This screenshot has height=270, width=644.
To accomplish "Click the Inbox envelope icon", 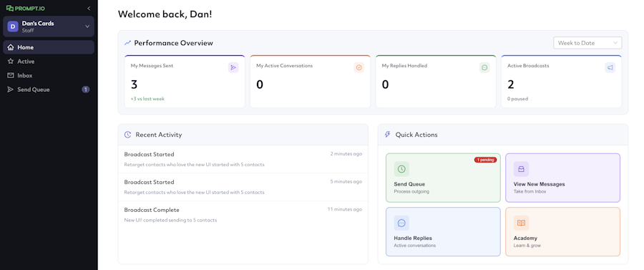I will pos(11,76).
